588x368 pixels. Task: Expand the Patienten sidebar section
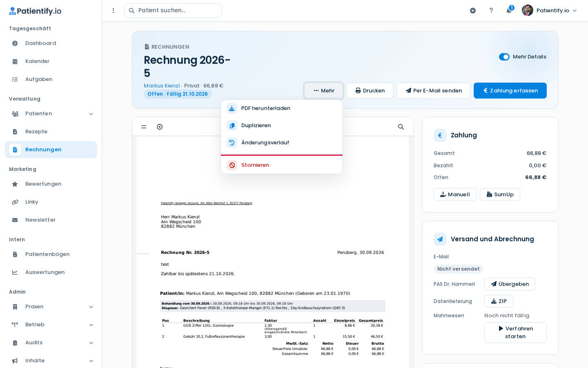pos(51,114)
